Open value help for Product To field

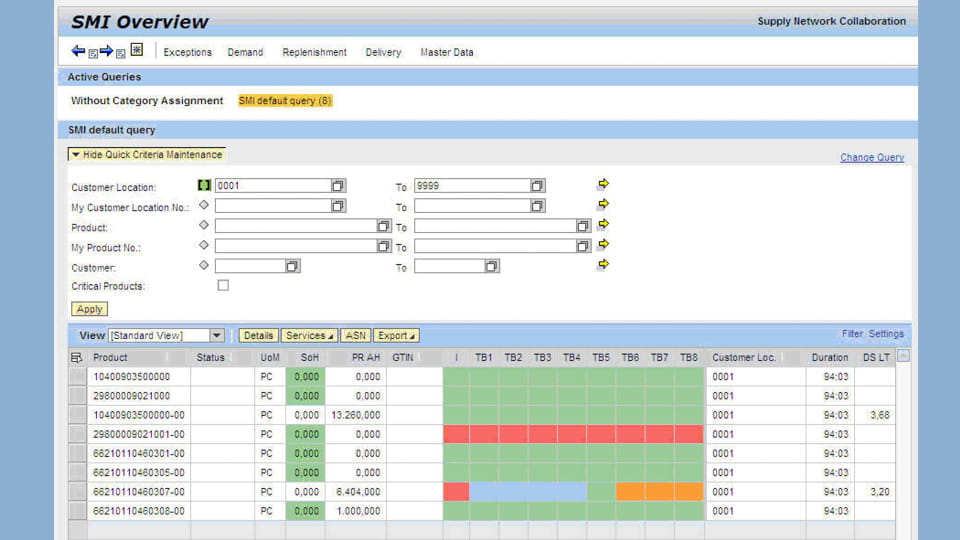tap(583, 226)
